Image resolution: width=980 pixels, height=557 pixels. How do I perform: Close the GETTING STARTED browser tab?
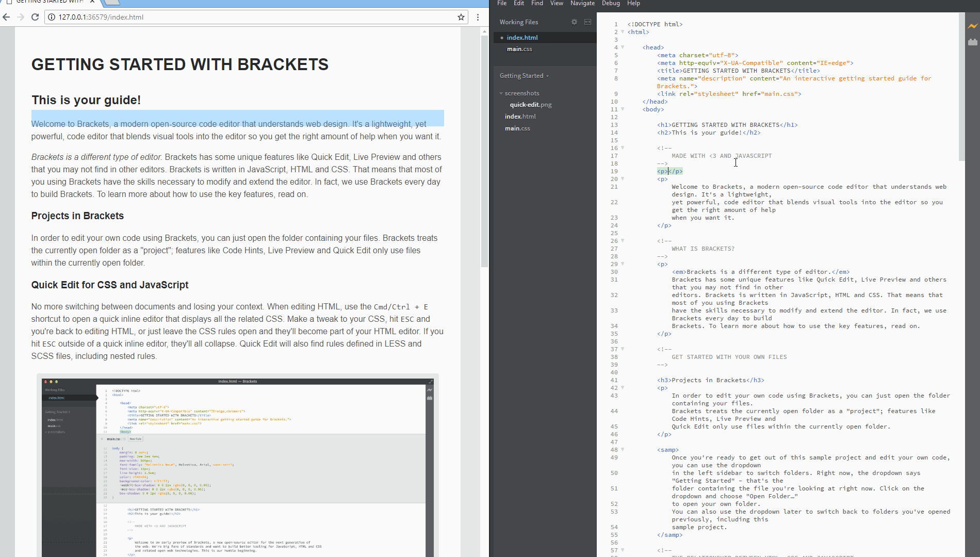click(x=92, y=2)
